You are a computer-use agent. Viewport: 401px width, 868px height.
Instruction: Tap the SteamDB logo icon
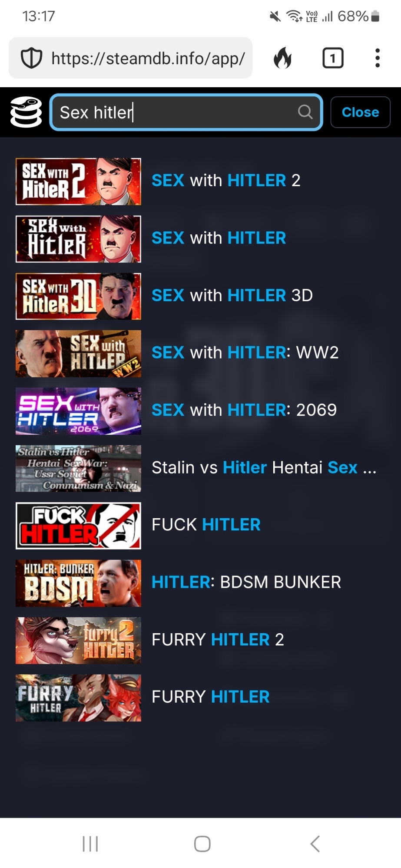[x=26, y=112]
